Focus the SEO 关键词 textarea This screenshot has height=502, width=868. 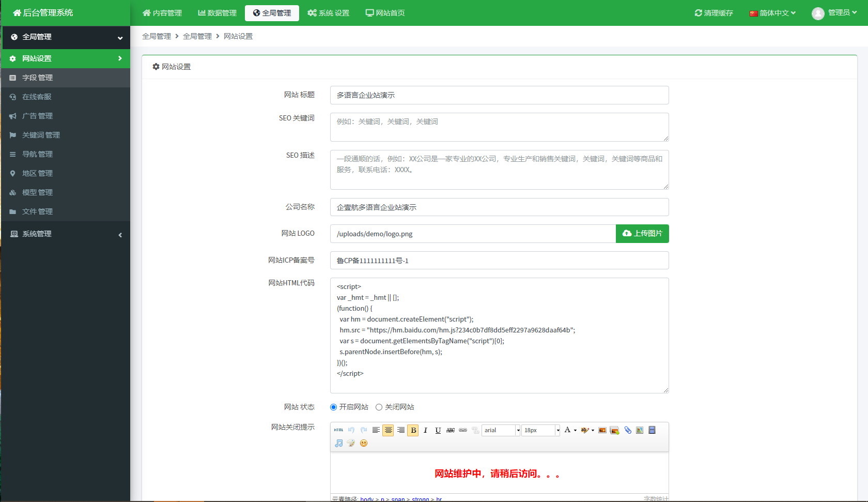pos(499,127)
